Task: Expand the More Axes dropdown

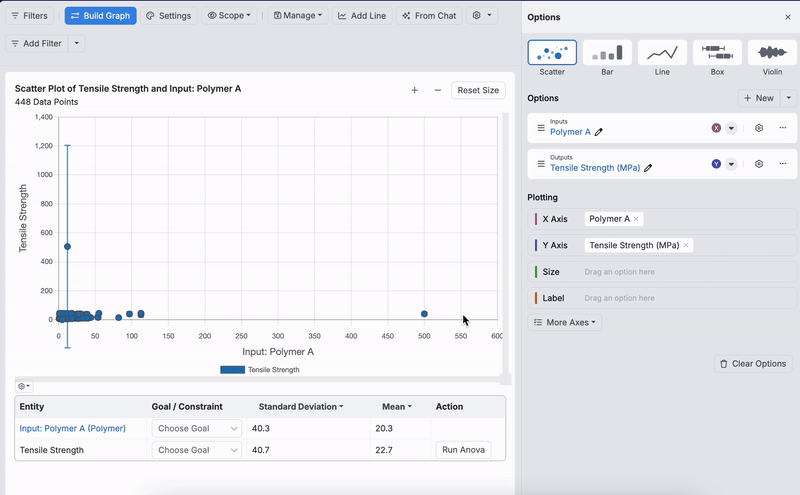Action: (565, 323)
